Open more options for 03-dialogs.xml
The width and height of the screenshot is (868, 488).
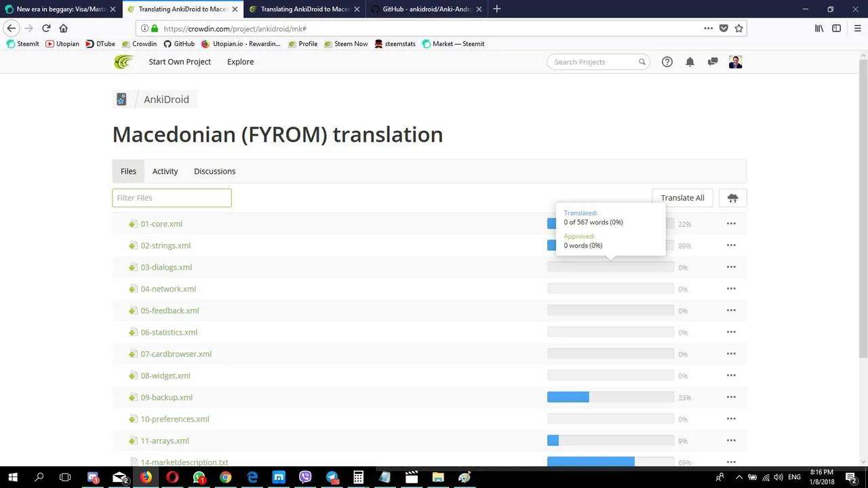[731, 267]
